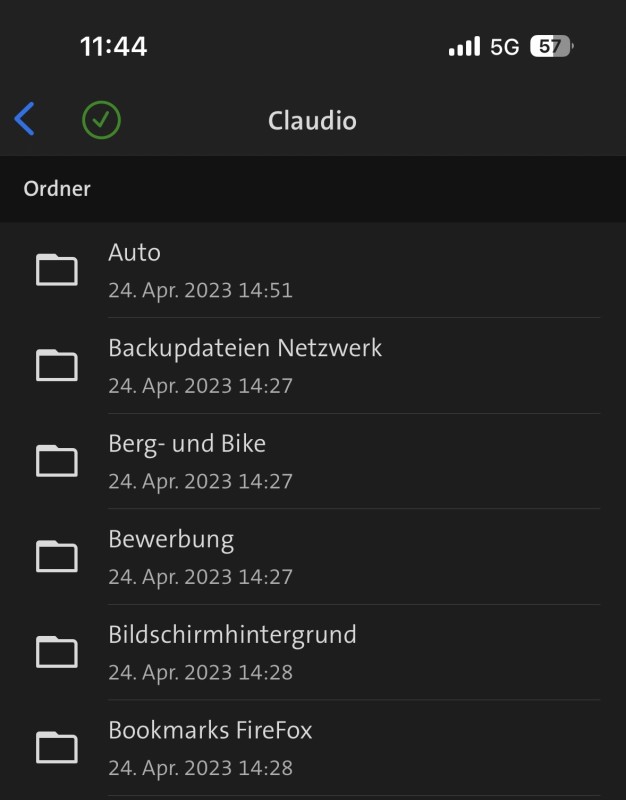This screenshot has height=800, width=626.
Task: Tap the Claudio title in header
Action: click(x=312, y=121)
